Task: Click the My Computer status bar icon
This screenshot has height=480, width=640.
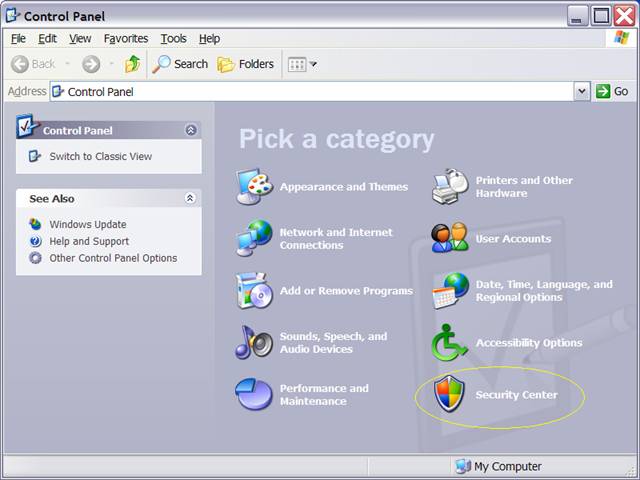Action: pos(463,466)
